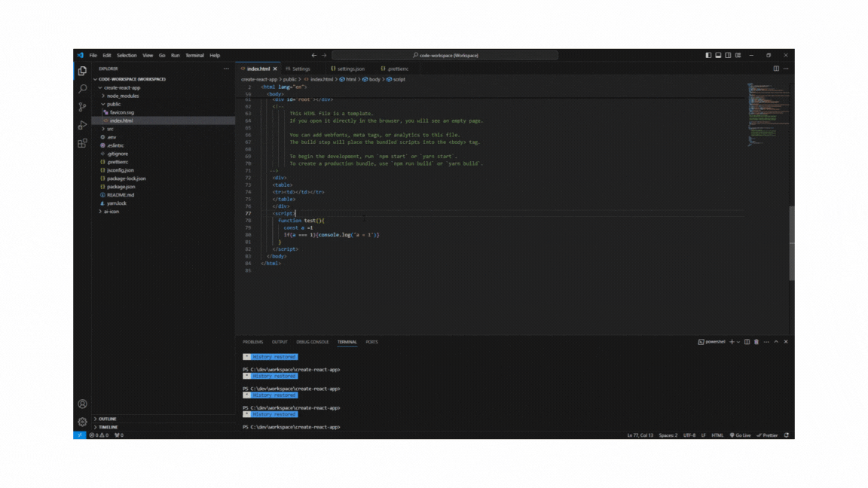This screenshot has width=868, height=488.
Task: Open the Run and Debug view
Action: click(x=82, y=125)
